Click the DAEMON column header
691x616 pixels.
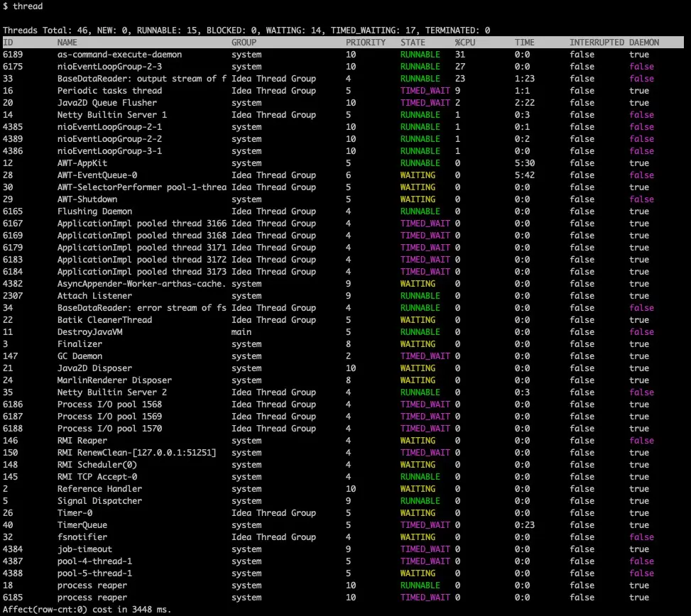tap(644, 43)
